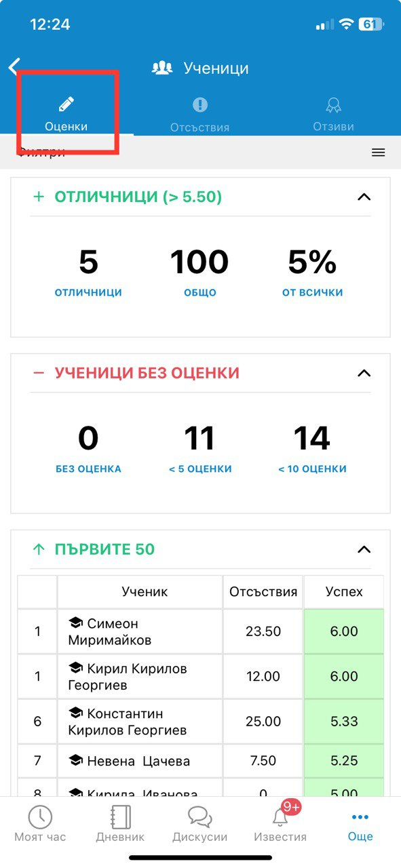Screen dimensions: 401x868
Task: Collapse the ОТЛИЧНИЦИ section chevron
Action: (x=364, y=197)
